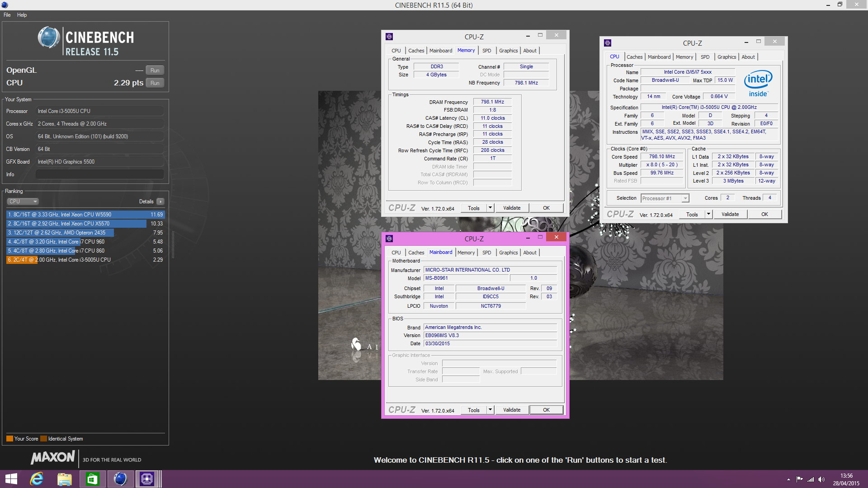Open Tools dropdown arrow in Memory window

(491, 208)
